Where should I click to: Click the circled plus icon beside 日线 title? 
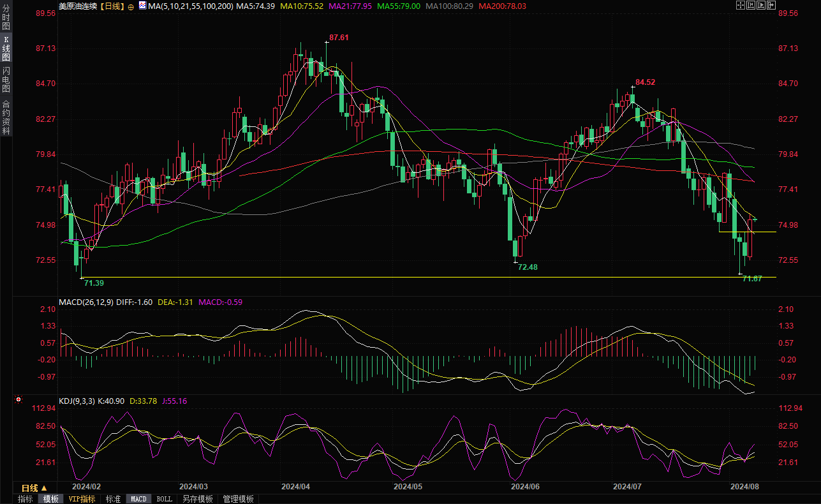[x=131, y=6]
